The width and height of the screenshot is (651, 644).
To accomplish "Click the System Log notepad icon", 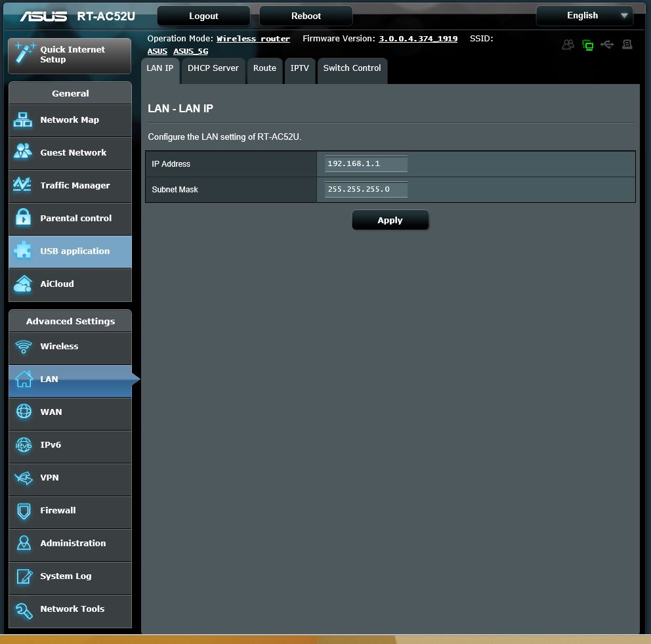I will tap(24, 576).
